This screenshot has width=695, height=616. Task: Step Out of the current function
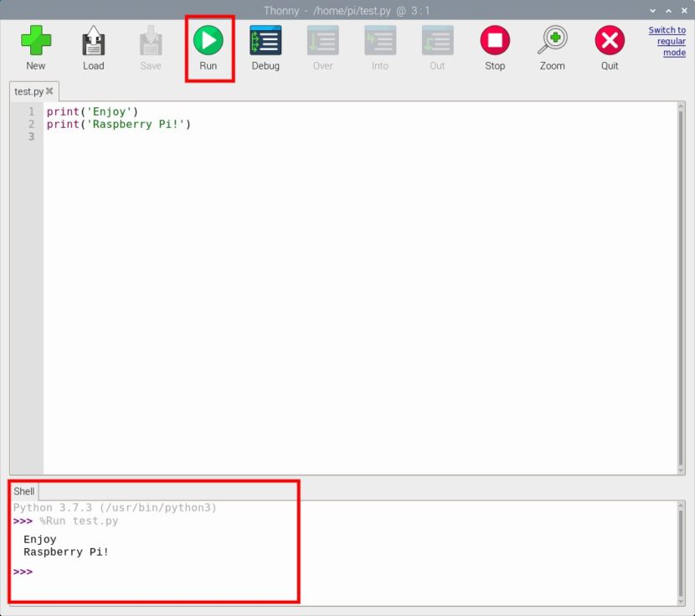[436, 39]
